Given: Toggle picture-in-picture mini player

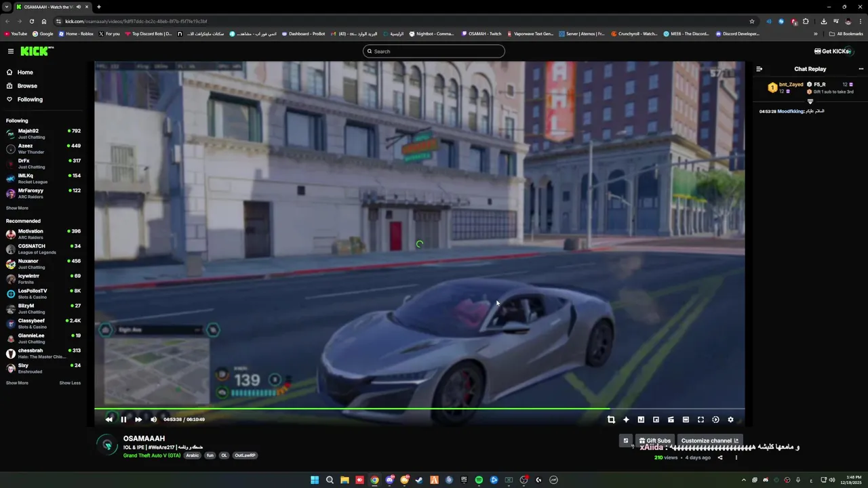Looking at the screenshot, I should [656, 420].
